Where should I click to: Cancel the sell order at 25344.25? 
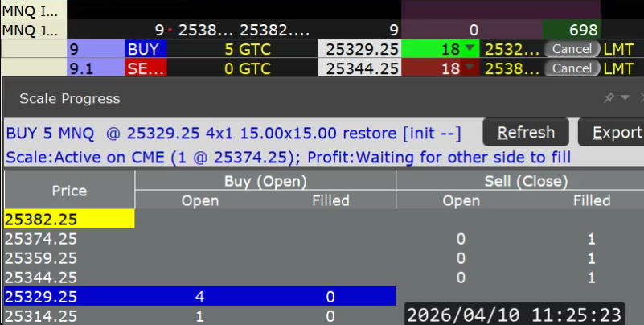tap(572, 68)
